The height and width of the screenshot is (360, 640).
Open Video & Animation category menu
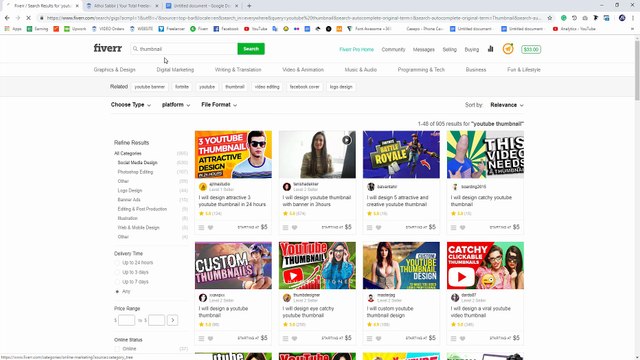pos(303,70)
